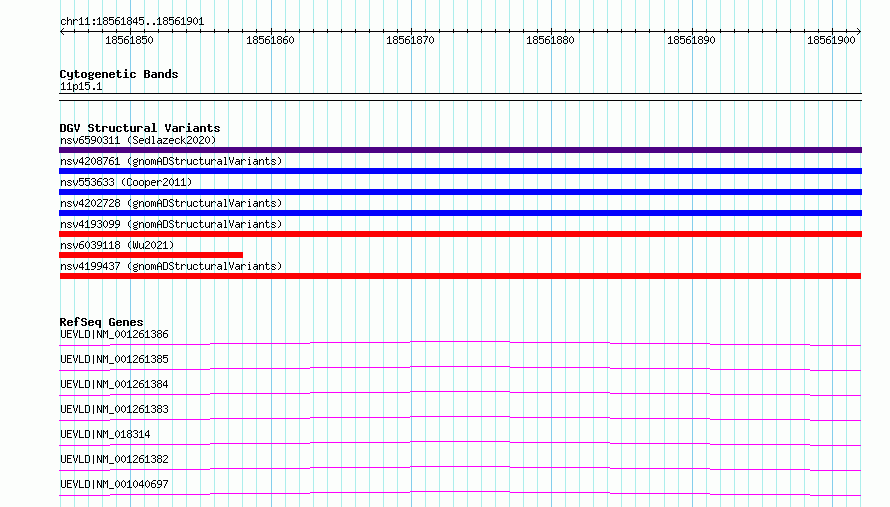The height and width of the screenshot is (507, 890).
Task: Open the DGV Structural Variants track title
Action: point(140,128)
